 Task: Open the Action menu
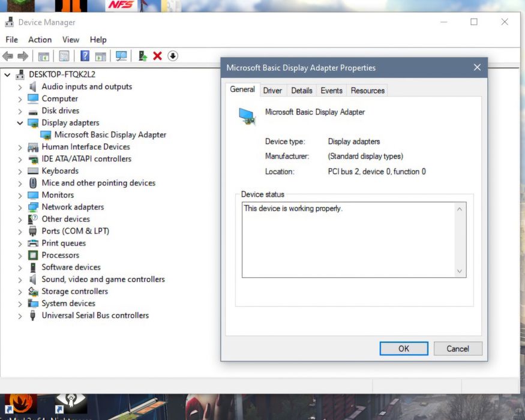(40, 40)
